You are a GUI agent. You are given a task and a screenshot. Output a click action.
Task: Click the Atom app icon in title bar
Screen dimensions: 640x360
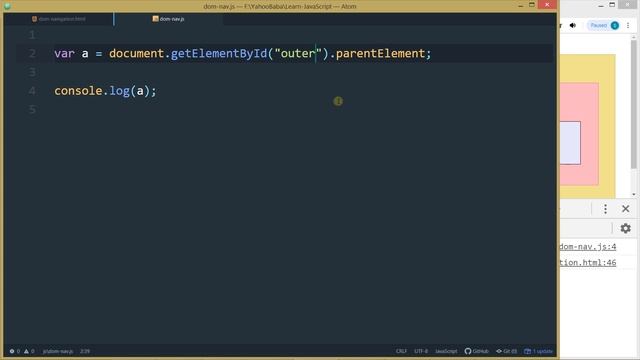7,6
